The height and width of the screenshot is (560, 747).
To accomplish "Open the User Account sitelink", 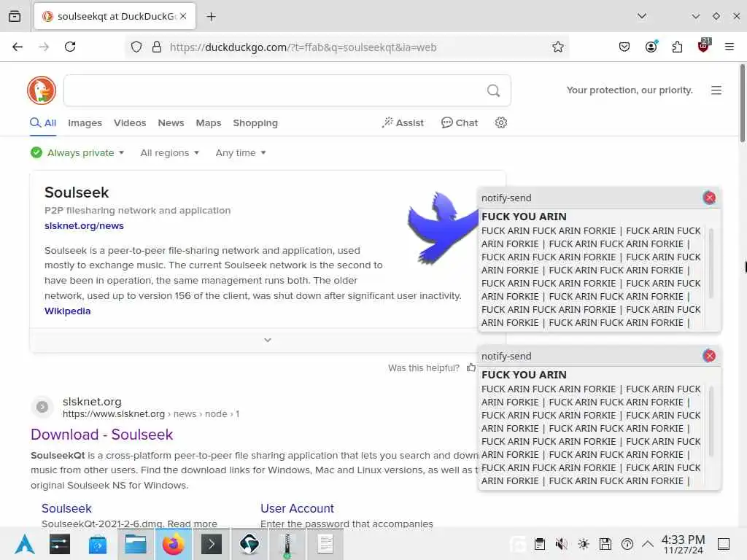I will pyautogui.click(x=298, y=508).
